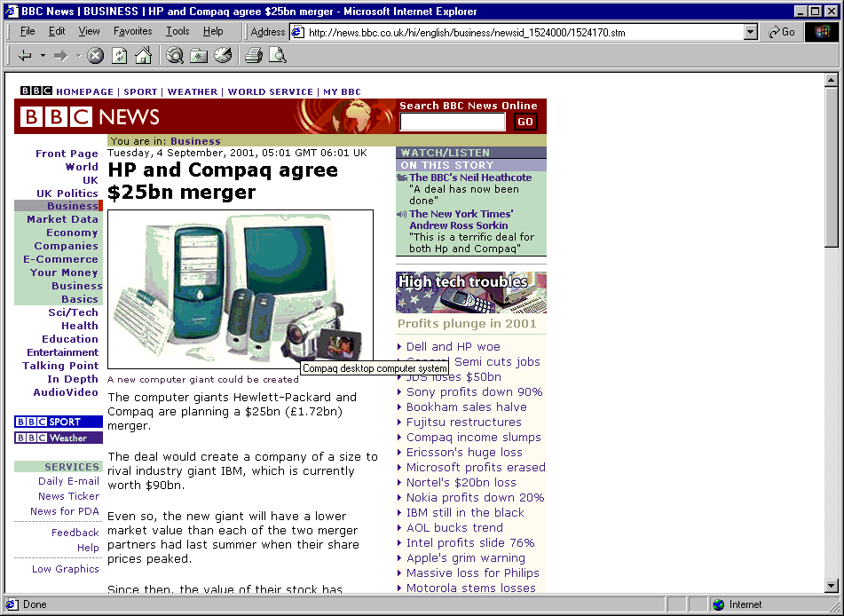Open the Intel profits slide 76% story
Screen dimensions: 844x616
click(470, 542)
